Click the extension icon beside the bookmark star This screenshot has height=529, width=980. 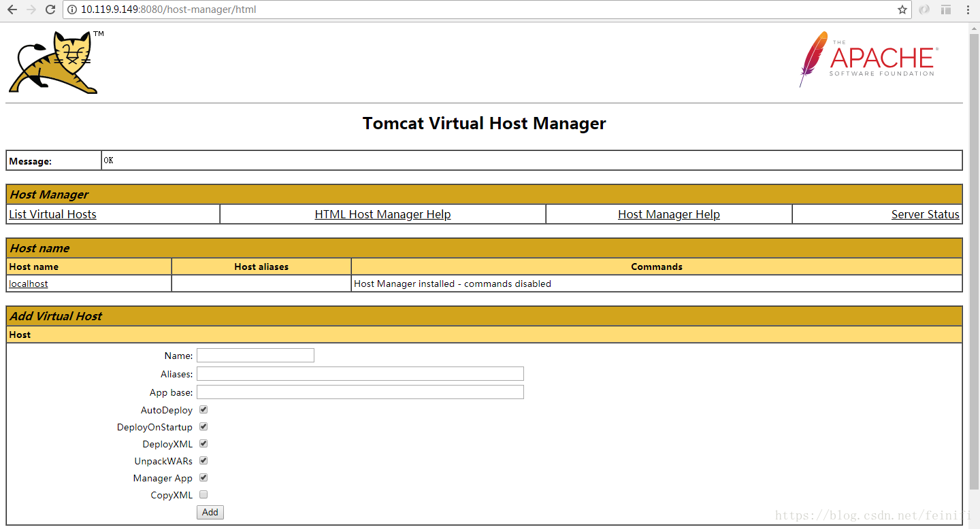pyautogui.click(x=924, y=10)
